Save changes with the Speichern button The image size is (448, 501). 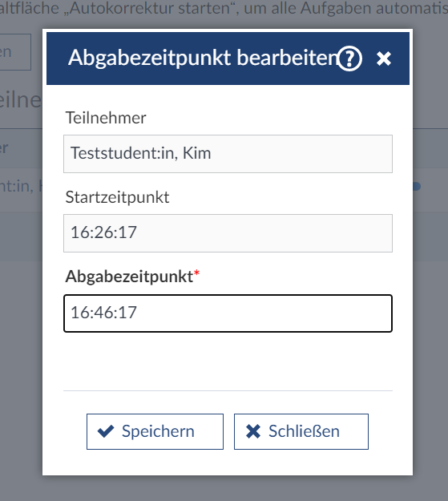[x=155, y=432]
